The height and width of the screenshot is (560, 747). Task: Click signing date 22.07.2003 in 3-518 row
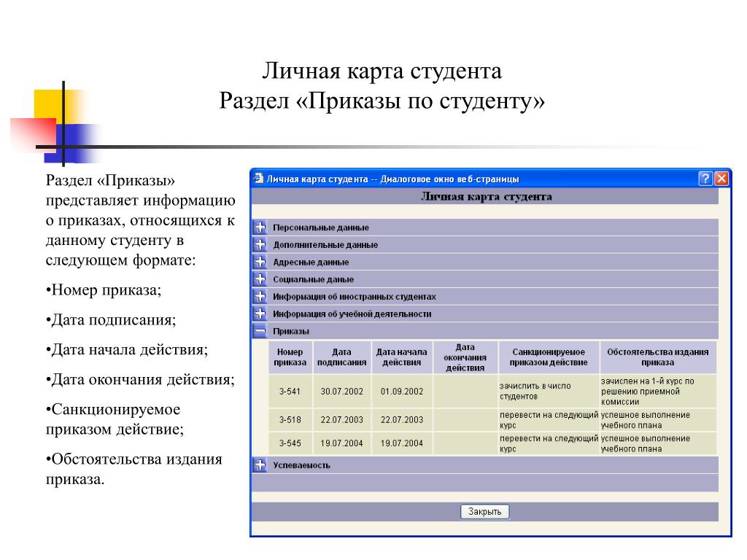click(x=341, y=419)
